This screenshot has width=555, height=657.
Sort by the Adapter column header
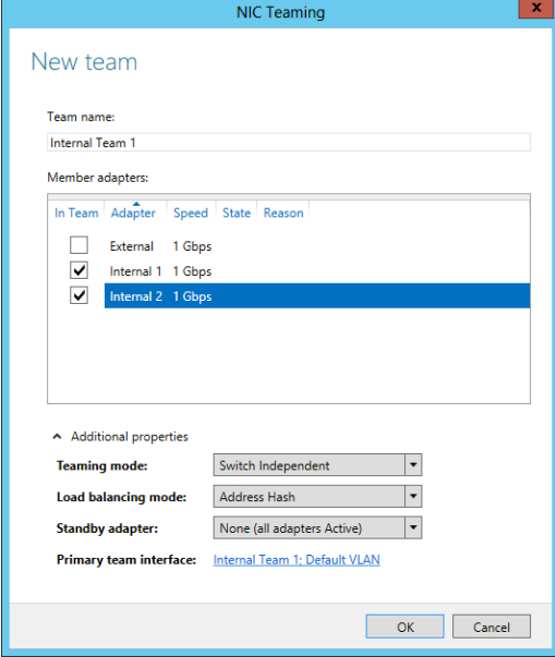[133, 213]
